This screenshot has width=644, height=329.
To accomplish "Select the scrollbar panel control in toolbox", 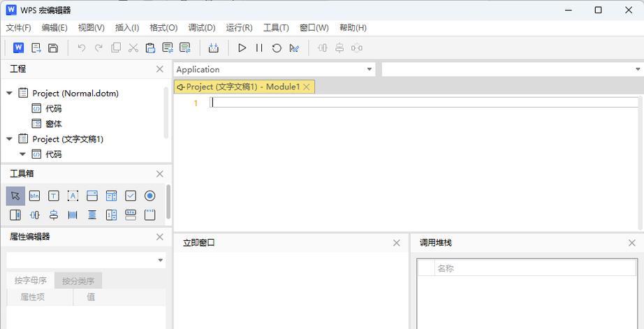I will tap(15, 215).
